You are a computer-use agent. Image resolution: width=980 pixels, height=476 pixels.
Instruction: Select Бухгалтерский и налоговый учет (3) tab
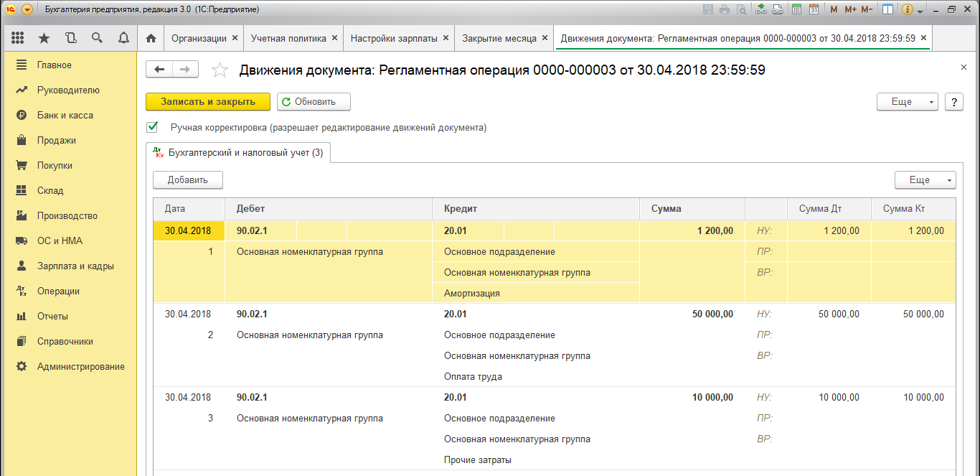point(238,152)
